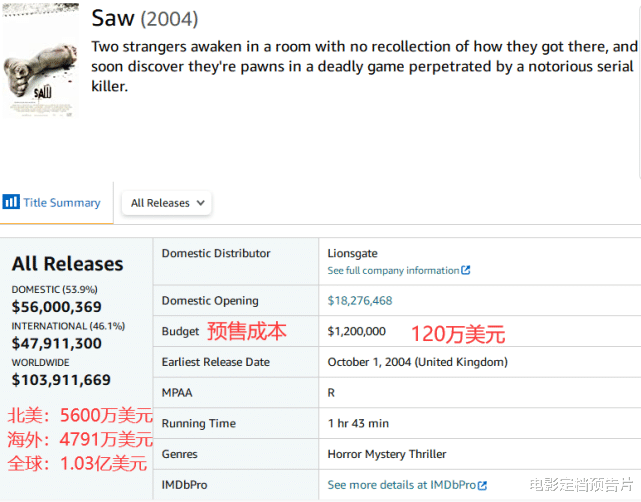Select the $56,000,369 domestic gross figure
This screenshot has width=641, height=502.
56,307
